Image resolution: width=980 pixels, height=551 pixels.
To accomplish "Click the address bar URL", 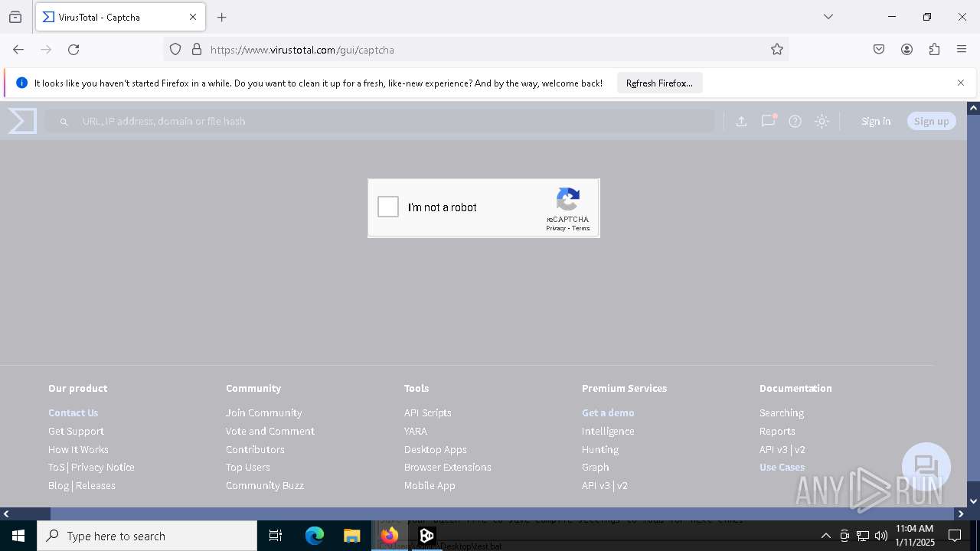I will 302,50.
